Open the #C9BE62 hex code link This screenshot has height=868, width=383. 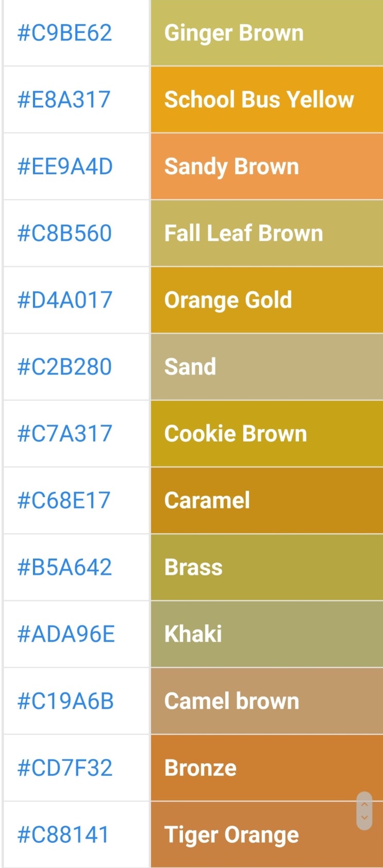point(64,33)
